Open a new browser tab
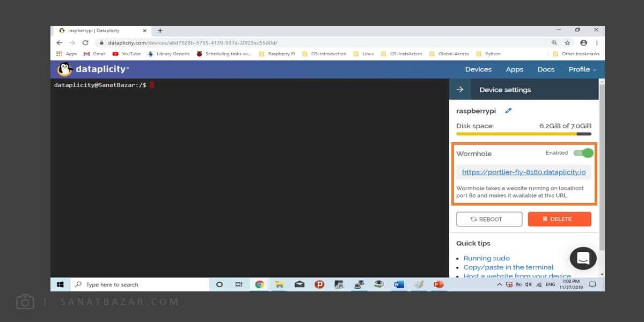This screenshot has width=644, height=322. tap(160, 31)
